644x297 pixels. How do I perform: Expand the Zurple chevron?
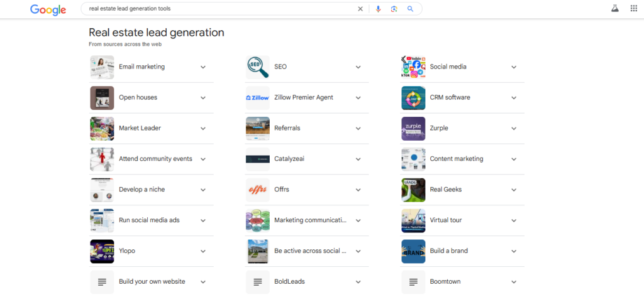click(514, 128)
